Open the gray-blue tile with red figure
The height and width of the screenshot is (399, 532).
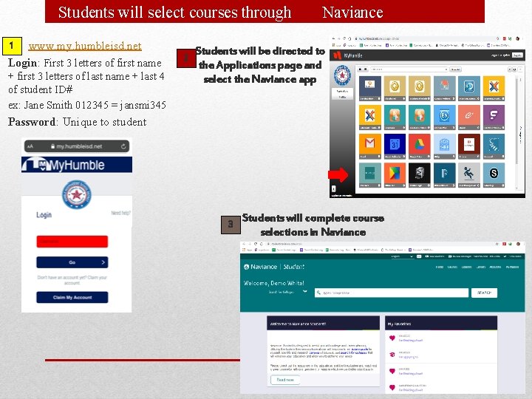(x=444, y=88)
